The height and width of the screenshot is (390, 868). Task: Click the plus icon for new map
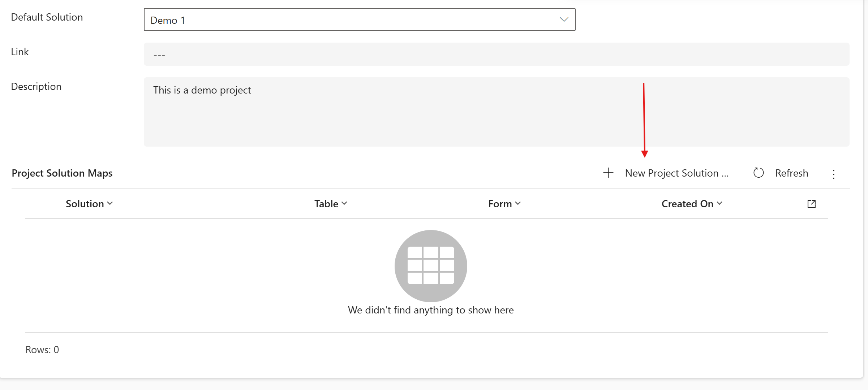click(x=608, y=173)
